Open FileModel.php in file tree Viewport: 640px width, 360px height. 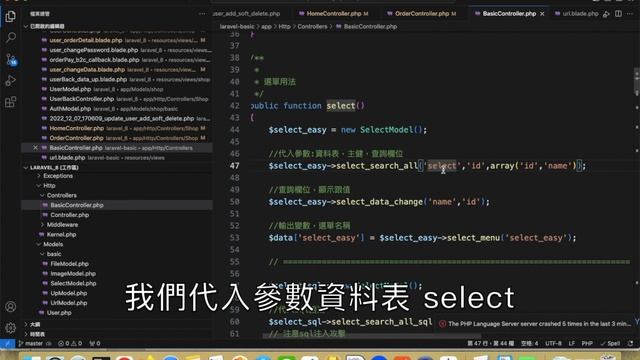pyautogui.click(x=69, y=264)
